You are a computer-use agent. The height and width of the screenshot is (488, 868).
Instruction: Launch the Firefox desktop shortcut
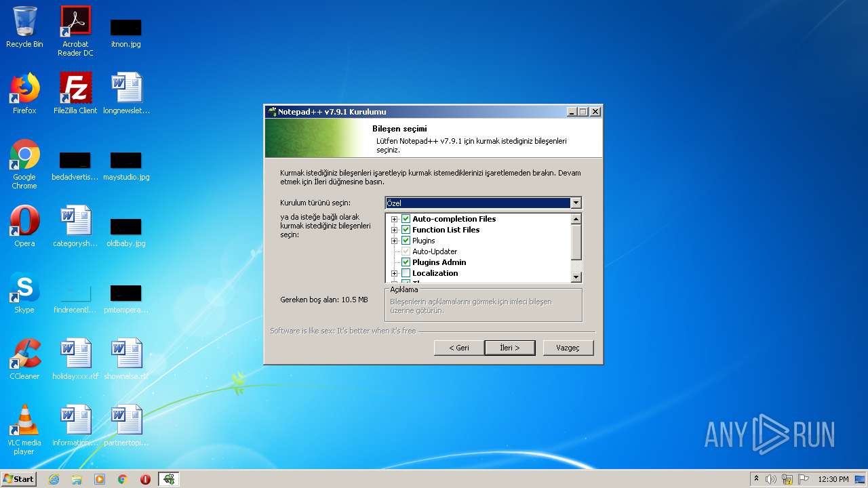[x=24, y=94]
